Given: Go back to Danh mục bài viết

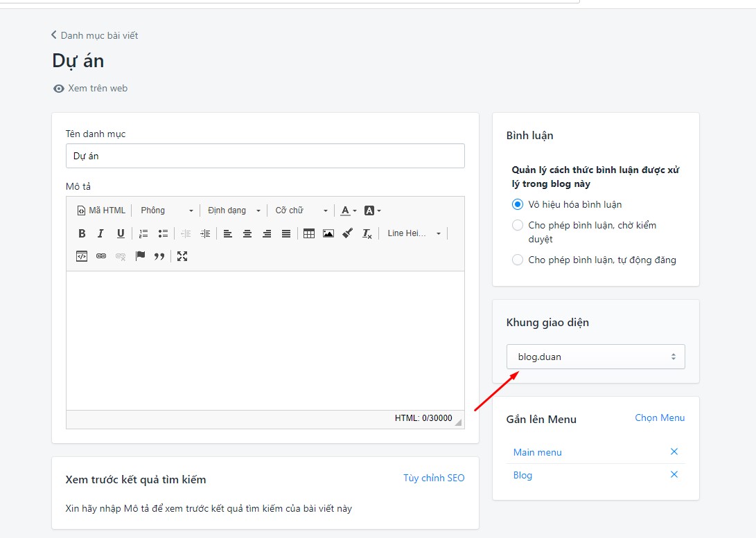Looking at the screenshot, I should (94, 35).
